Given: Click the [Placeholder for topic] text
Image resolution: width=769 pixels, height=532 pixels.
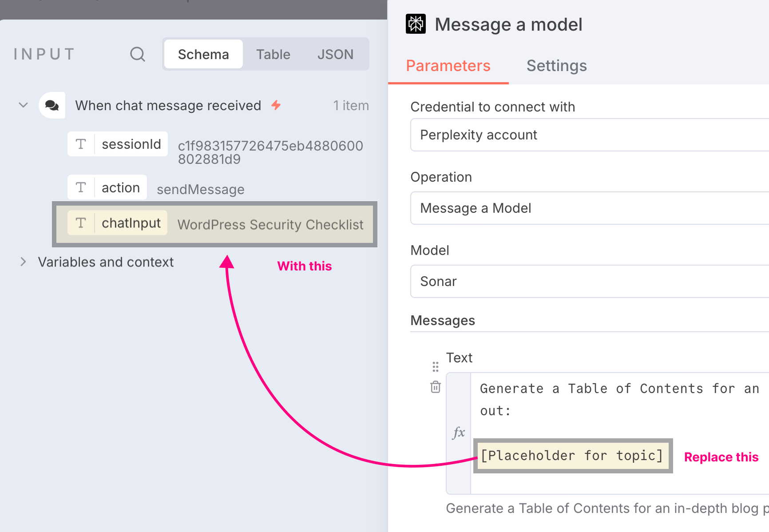Looking at the screenshot, I should (x=572, y=456).
